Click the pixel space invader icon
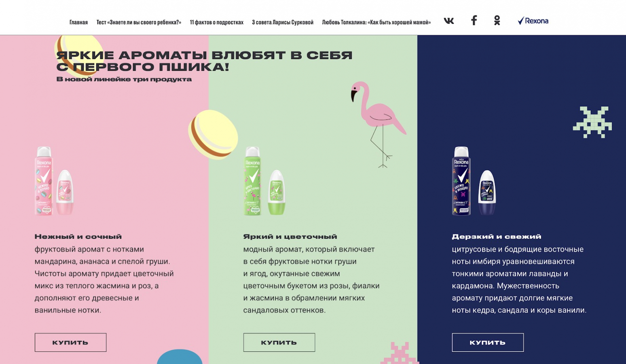This screenshot has width=626, height=364. [x=592, y=122]
